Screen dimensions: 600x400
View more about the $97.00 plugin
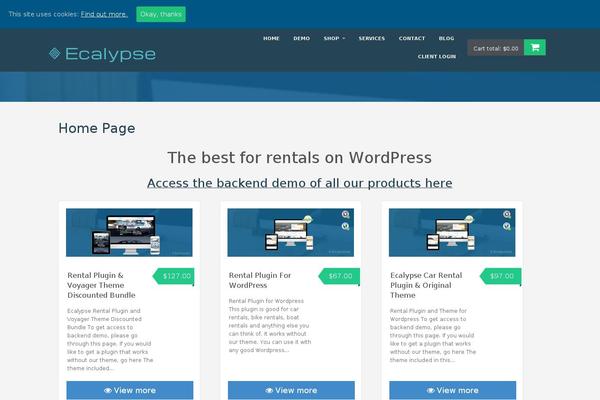click(453, 390)
